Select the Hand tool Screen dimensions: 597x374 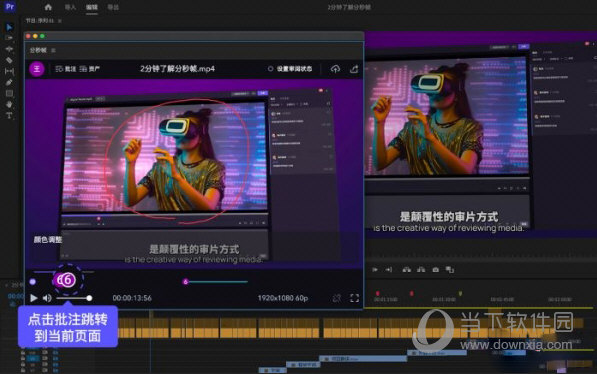click(x=9, y=104)
